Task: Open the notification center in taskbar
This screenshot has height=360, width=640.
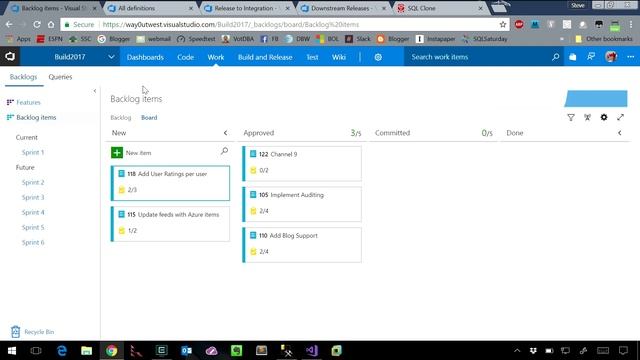Action: pos(623,351)
